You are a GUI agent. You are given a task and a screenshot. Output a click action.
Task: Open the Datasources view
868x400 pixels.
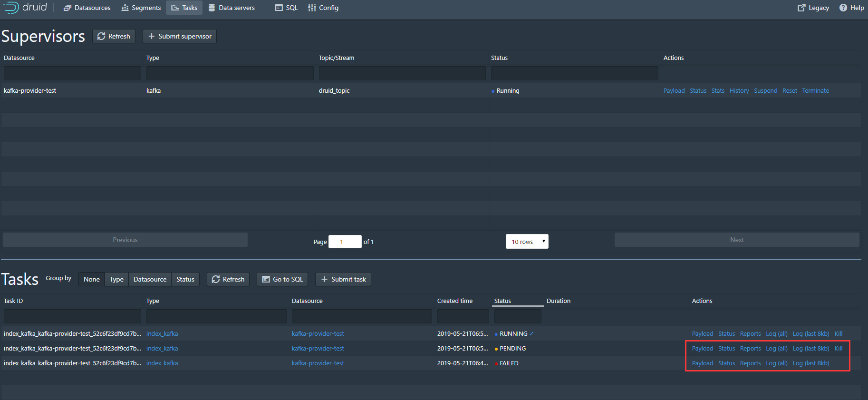pyautogui.click(x=87, y=8)
